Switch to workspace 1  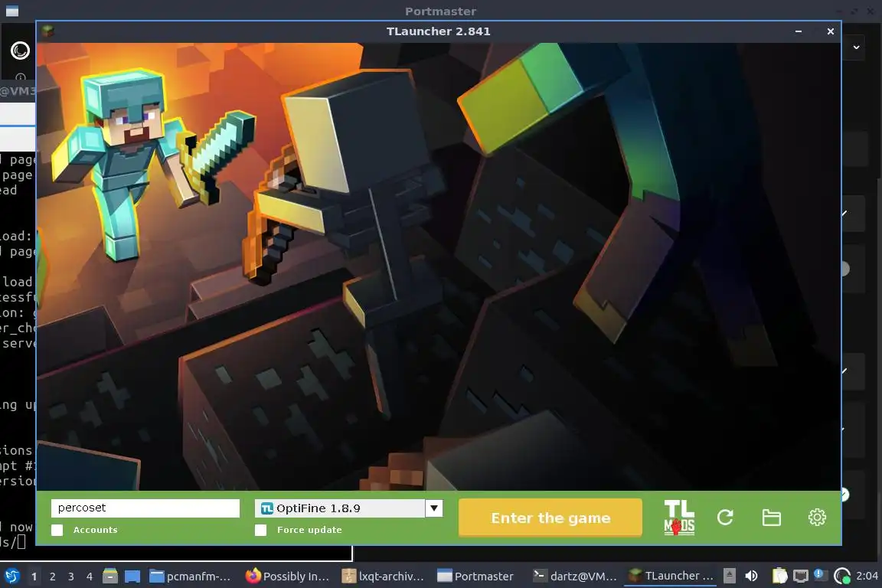[34, 577]
